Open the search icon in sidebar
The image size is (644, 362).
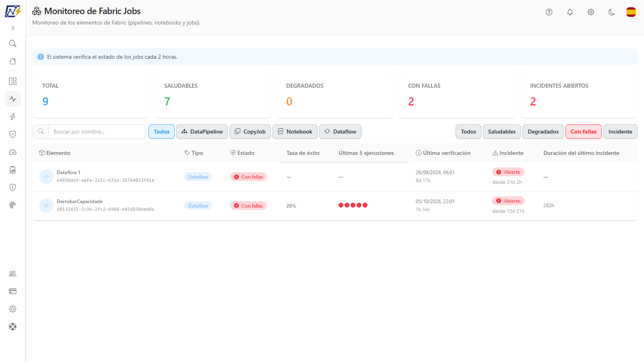[13, 43]
